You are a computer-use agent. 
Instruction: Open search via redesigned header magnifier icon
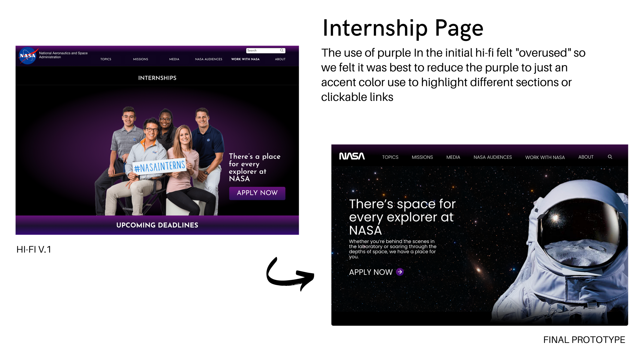610,157
